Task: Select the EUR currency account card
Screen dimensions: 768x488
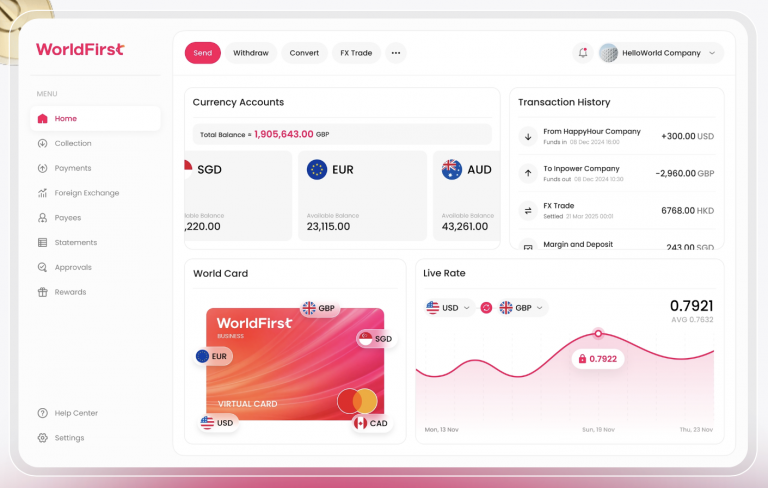Action: (362, 195)
